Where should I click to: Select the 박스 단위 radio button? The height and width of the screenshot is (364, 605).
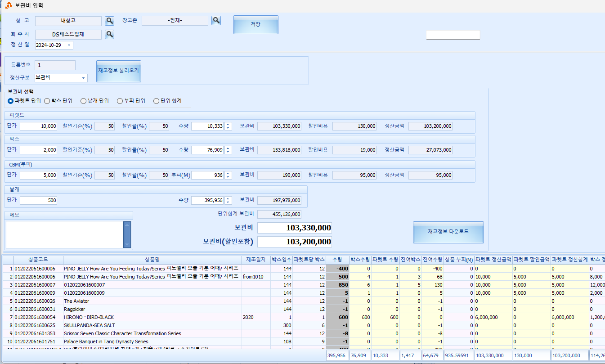[x=47, y=101]
